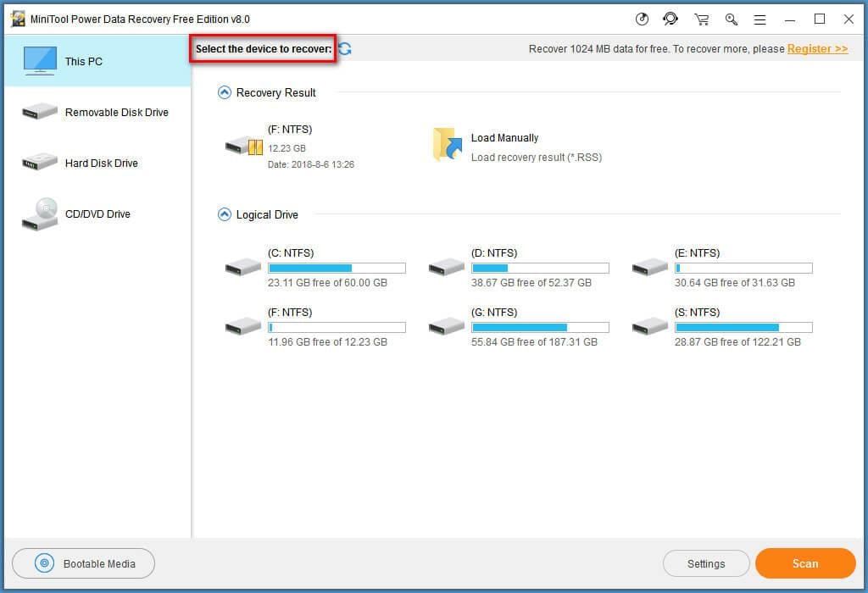Click the (C: NTFS) label
Viewport: 868px width, 593px height.
point(291,252)
